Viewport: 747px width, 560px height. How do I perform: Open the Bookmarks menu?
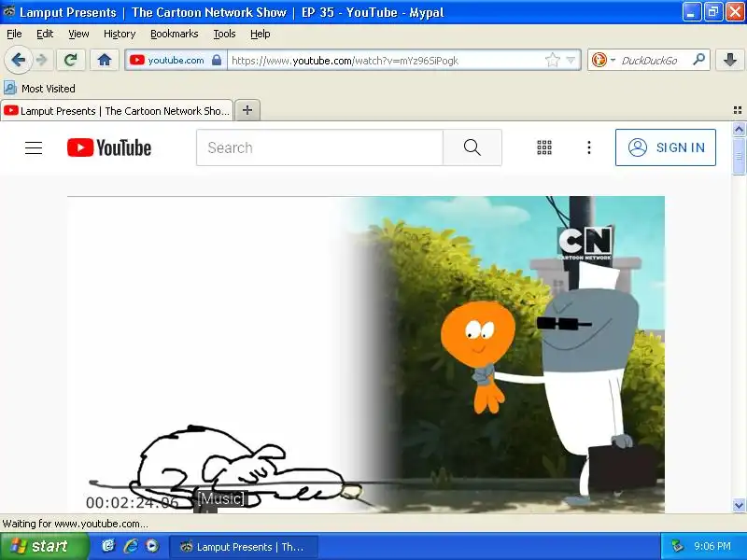click(x=175, y=34)
